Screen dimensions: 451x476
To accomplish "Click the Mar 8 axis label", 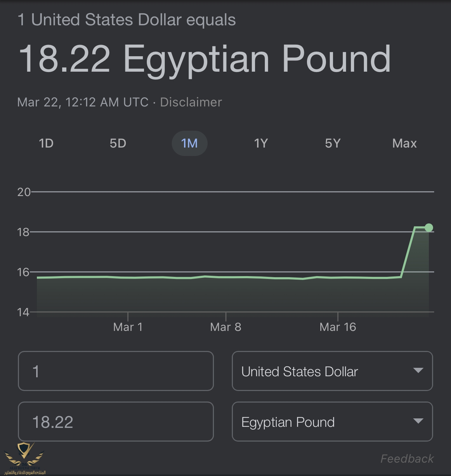I will click(225, 327).
